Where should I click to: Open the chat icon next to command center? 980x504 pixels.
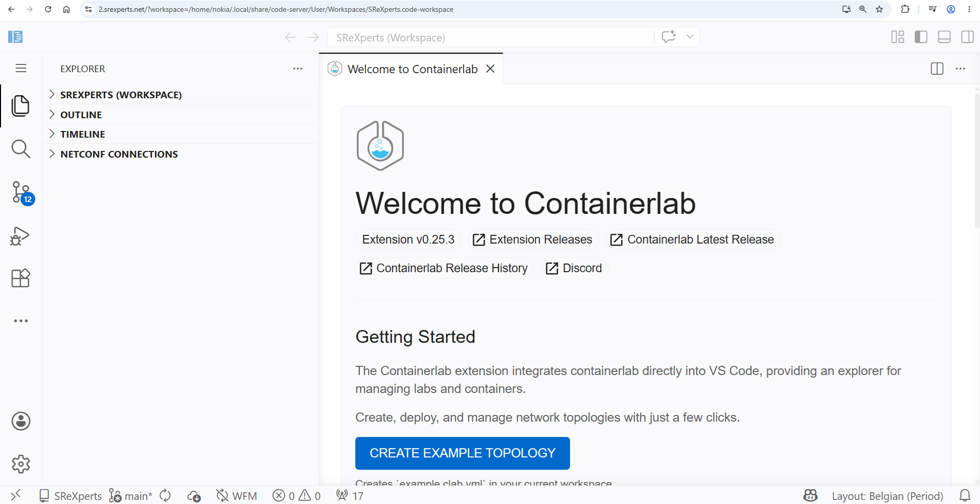click(x=669, y=37)
